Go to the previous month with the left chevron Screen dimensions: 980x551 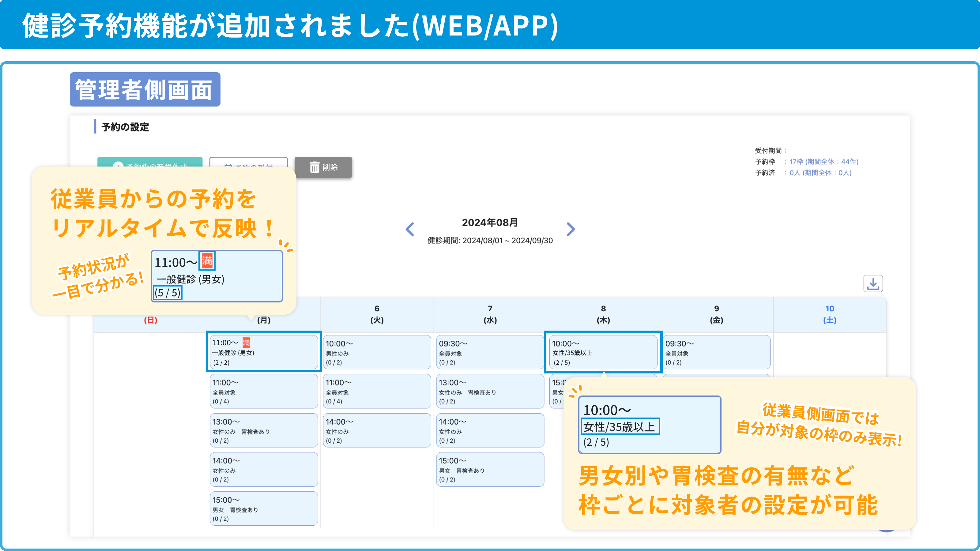pos(410,229)
